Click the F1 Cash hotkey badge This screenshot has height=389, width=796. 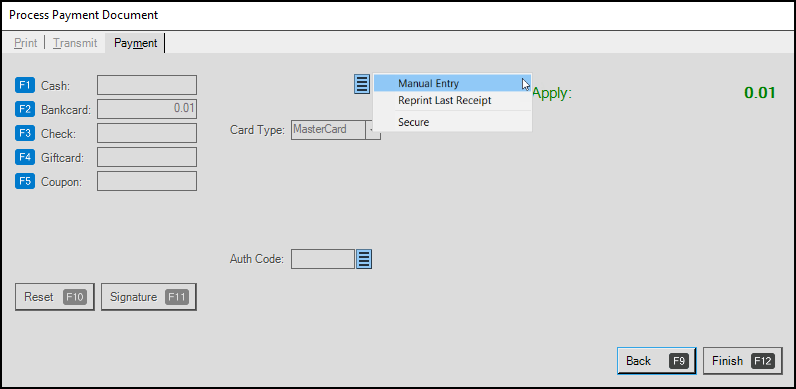(x=25, y=85)
